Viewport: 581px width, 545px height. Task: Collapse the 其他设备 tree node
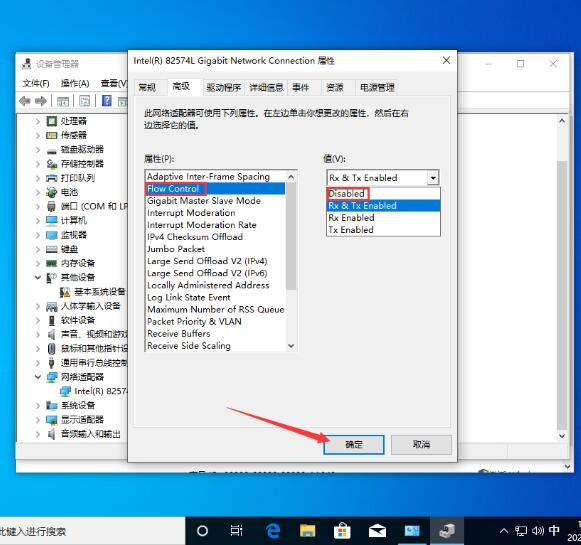37,278
